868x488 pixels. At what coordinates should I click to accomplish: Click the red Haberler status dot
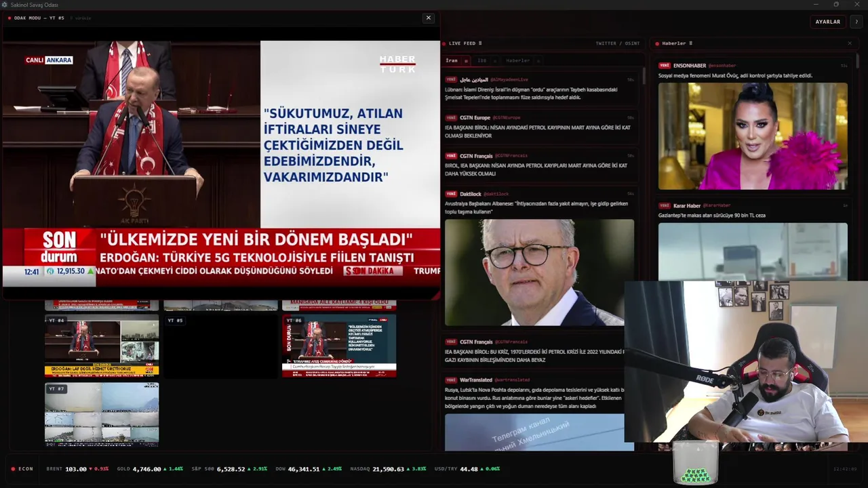click(x=657, y=43)
